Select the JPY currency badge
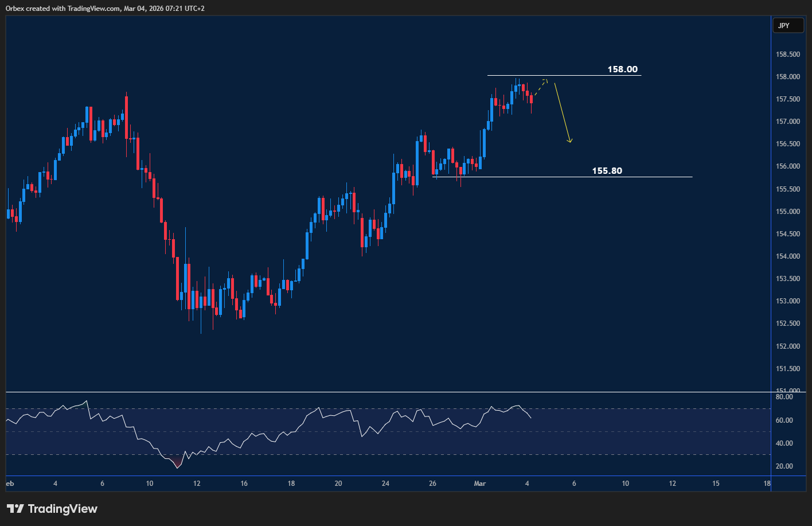Viewport: 812px width, 526px height. (788, 25)
